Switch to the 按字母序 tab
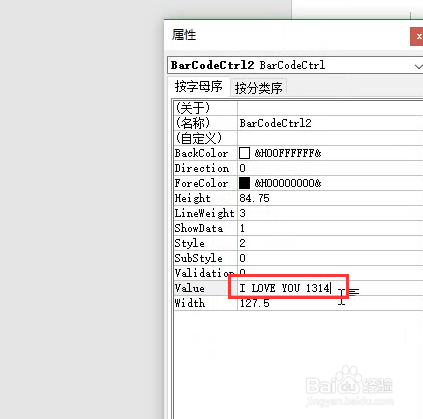 [199, 87]
